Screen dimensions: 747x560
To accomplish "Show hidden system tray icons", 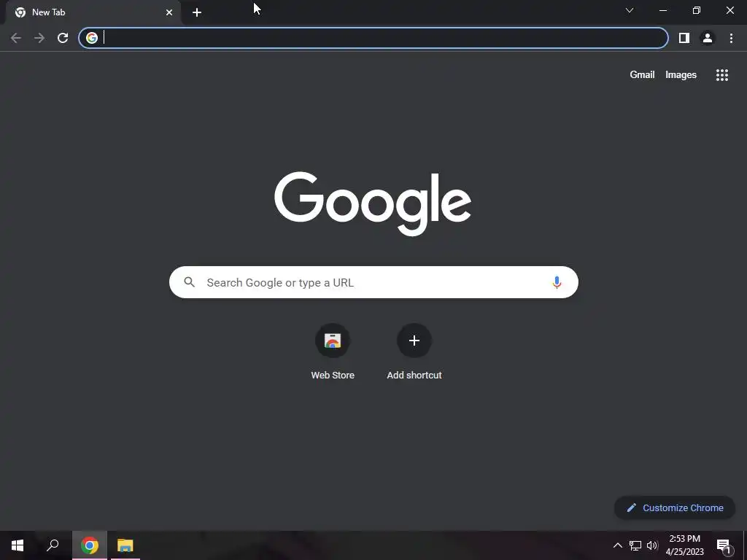I will [x=617, y=545].
